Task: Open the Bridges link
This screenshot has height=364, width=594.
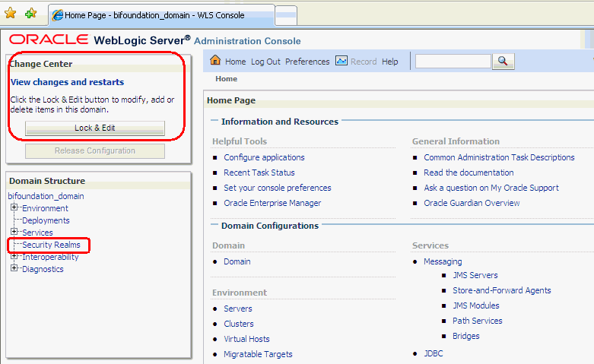Action: click(x=466, y=336)
